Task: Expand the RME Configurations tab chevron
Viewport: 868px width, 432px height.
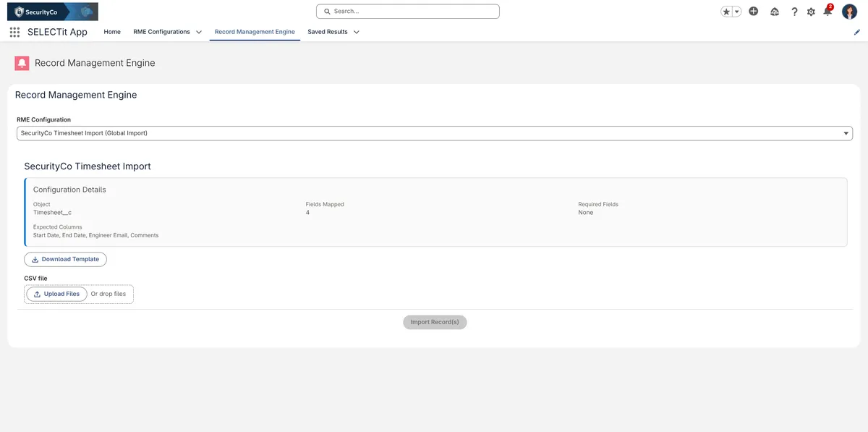Action: point(199,32)
